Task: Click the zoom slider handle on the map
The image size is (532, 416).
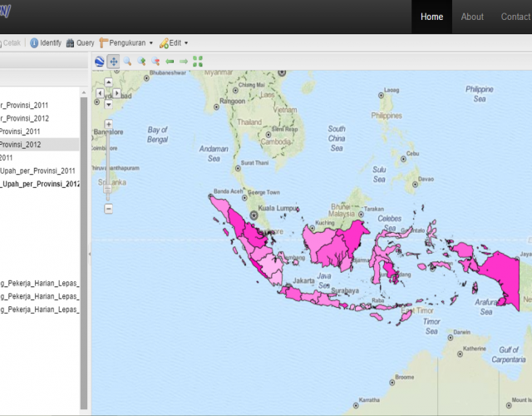Action: [108, 186]
